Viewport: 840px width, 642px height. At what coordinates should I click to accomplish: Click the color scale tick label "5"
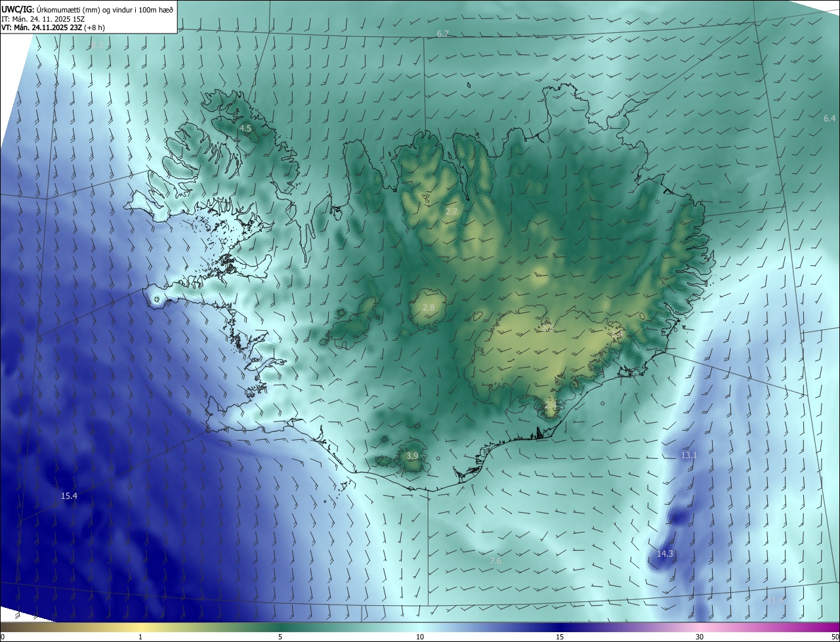point(280,637)
